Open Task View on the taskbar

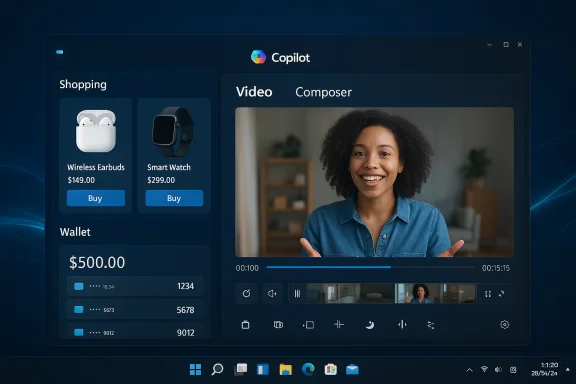(x=241, y=369)
